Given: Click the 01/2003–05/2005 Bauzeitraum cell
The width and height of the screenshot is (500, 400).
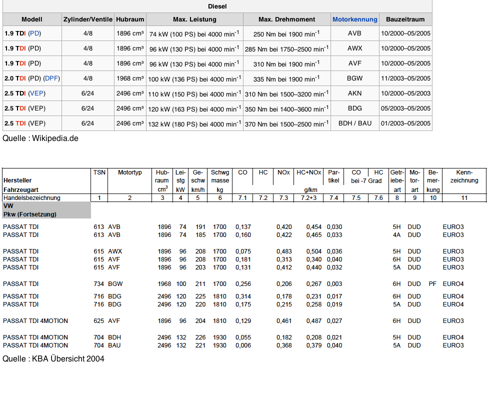Looking at the screenshot, I should pyautogui.click(x=405, y=123).
